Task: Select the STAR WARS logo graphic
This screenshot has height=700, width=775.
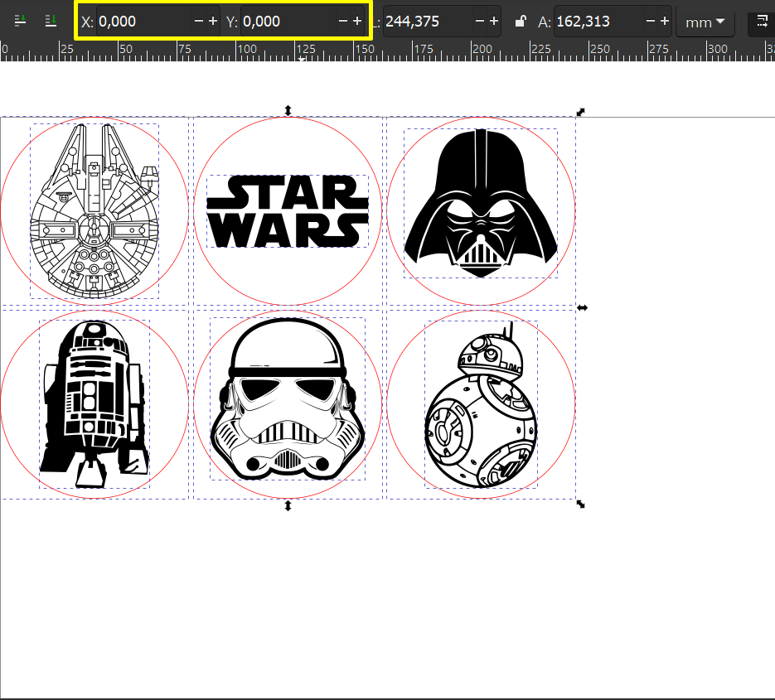Action: click(288, 211)
